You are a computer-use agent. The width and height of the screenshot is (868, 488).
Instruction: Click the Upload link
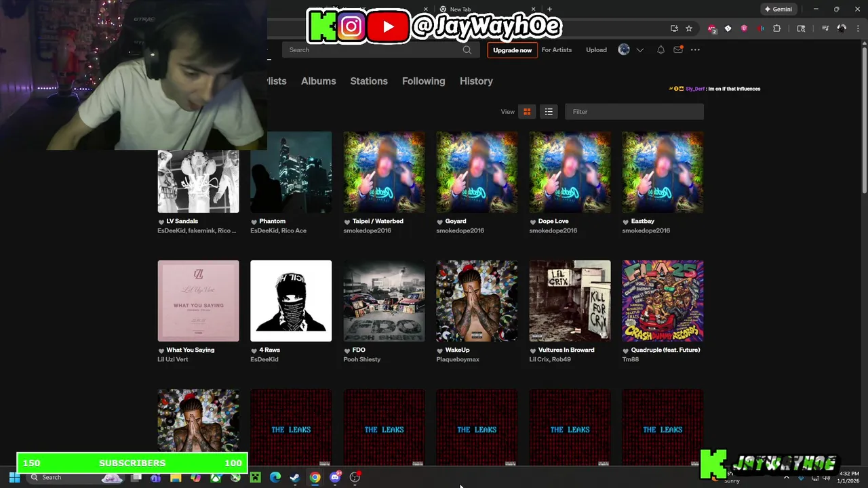[597, 50]
